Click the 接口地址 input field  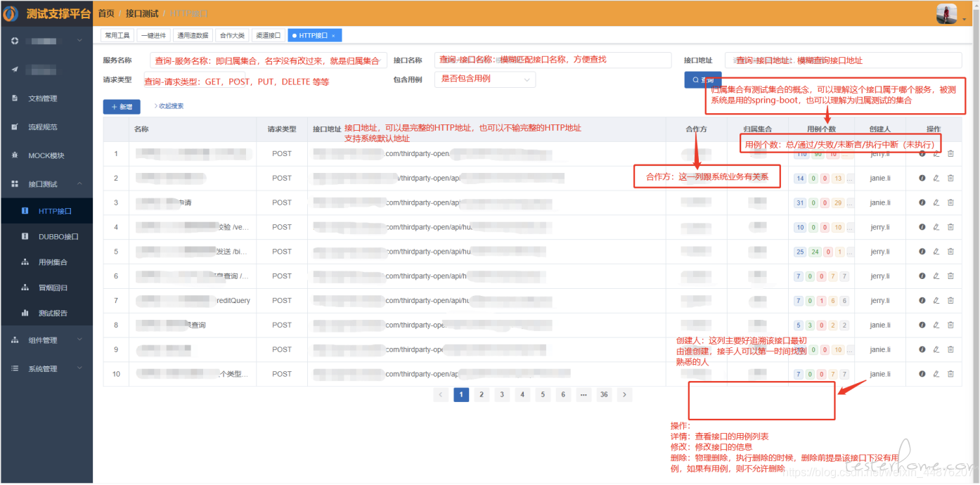(x=843, y=60)
